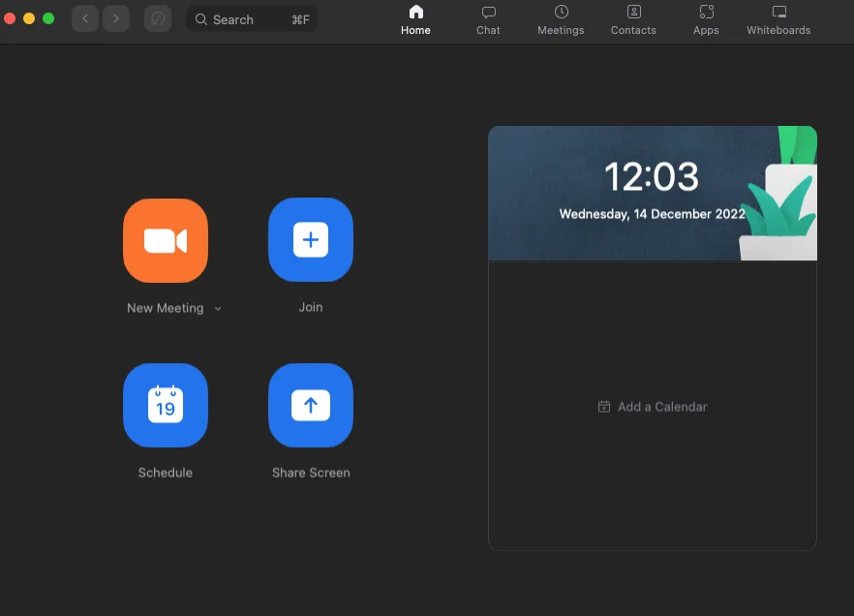Click the Add a Calendar link
854x616 pixels.
(653, 407)
